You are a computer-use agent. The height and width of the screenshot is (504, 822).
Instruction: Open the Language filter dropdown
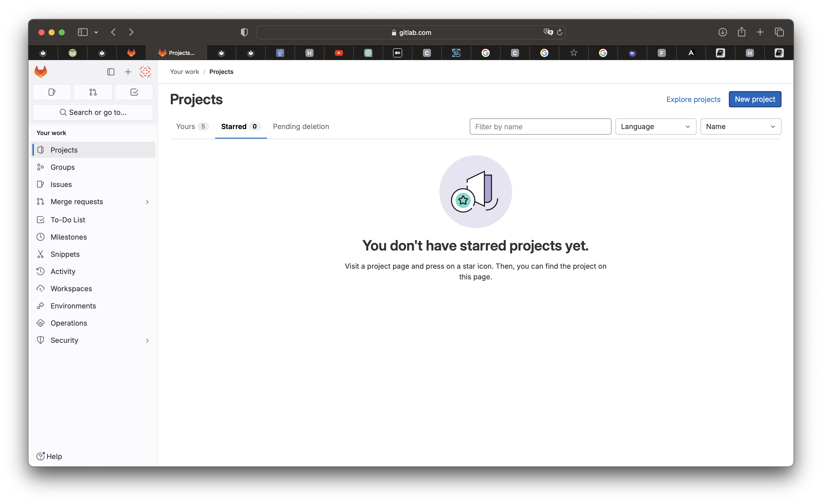[655, 127]
